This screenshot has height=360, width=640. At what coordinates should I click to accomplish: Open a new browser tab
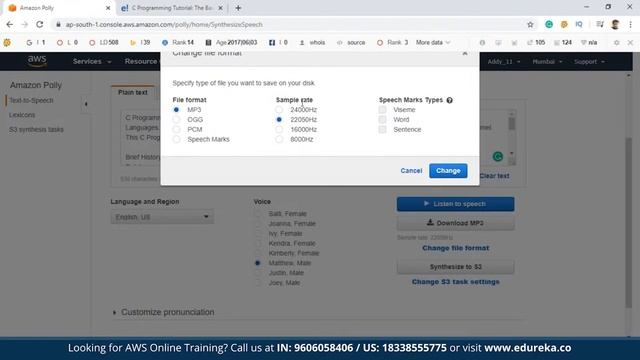pyautogui.click(x=238, y=8)
